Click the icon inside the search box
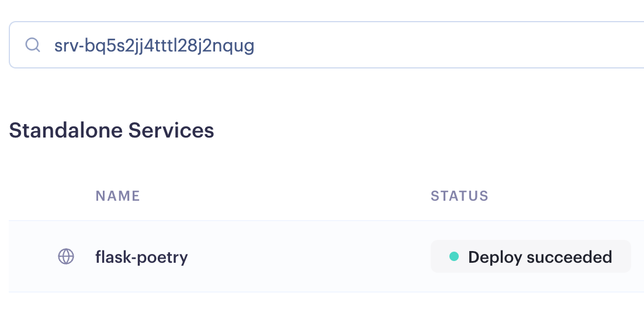644x309 pixels. (33, 46)
